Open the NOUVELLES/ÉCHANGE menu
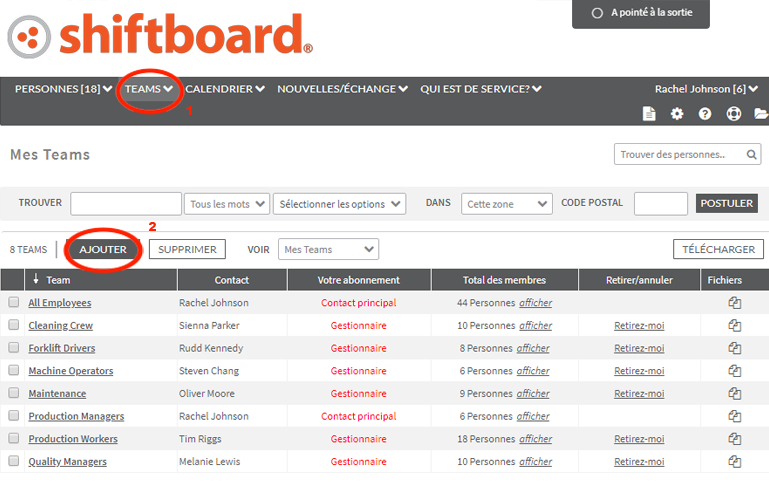The height and width of the screenshot is (487, 769). (342, 89)
